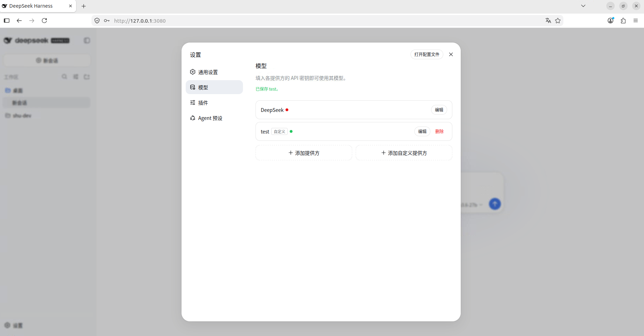Close the settings dialog with the X
644x336 pixels.
click(x=451, y=54)
